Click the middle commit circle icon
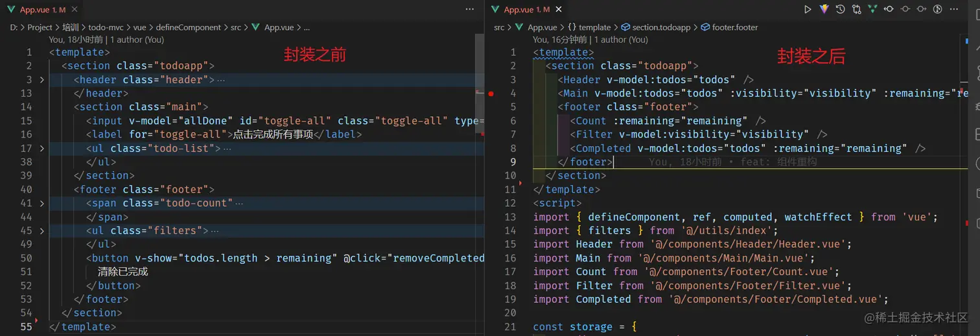Image resolution: width=980 pixels, height=336 pixels. (x=905, y=9)
